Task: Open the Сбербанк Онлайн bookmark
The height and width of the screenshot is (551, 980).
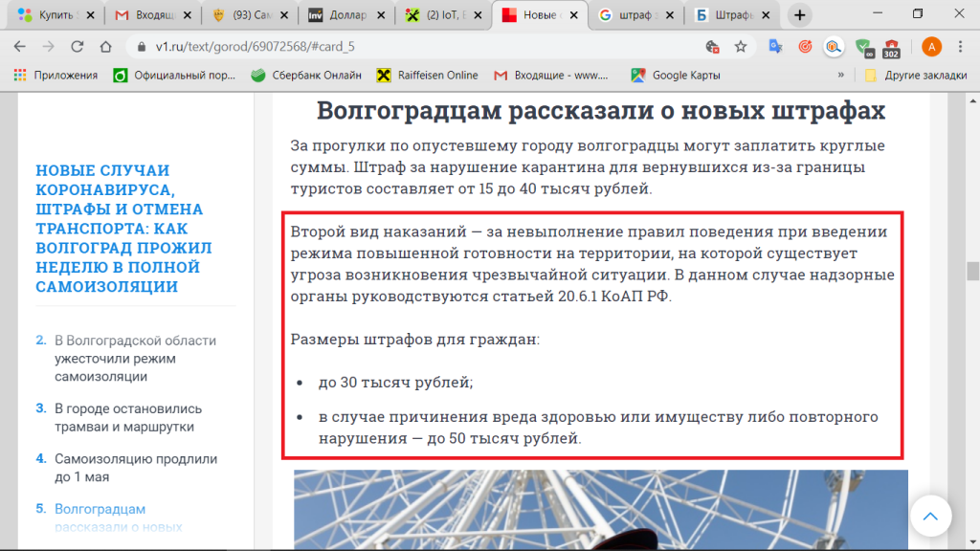Action: 306,75
